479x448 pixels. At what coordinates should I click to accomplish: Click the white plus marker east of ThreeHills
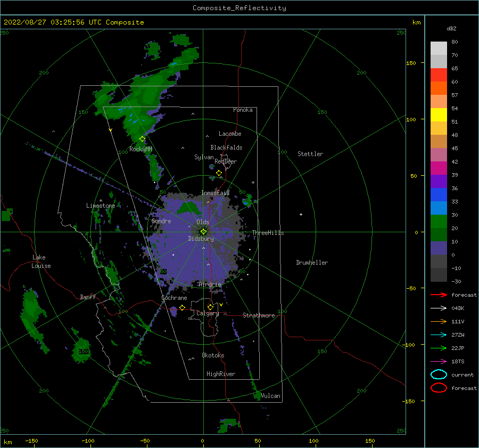click(301, 214)
